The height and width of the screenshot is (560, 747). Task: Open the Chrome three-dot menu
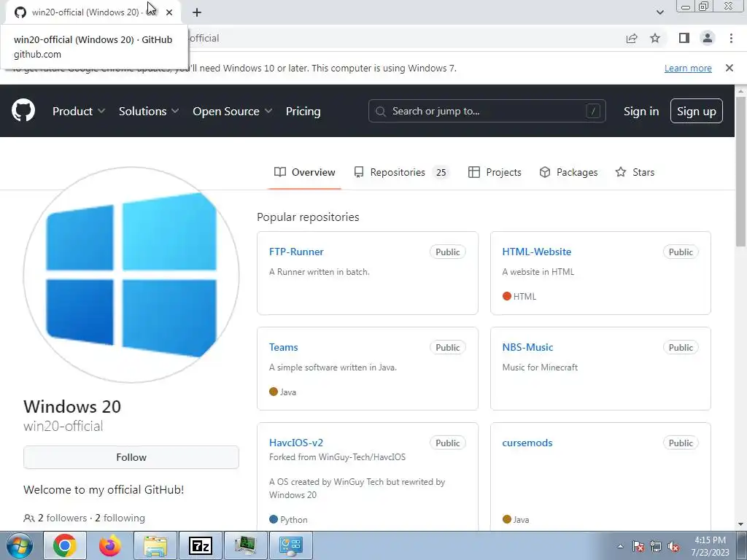pos(731,38)
